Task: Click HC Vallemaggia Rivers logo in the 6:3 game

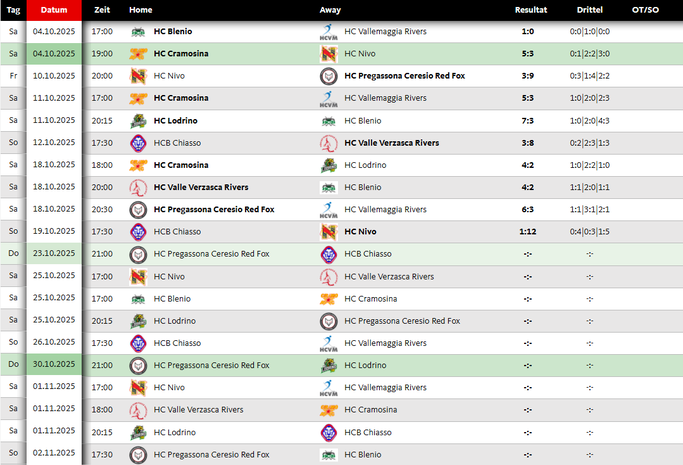Action: click(x=327, y=210)
